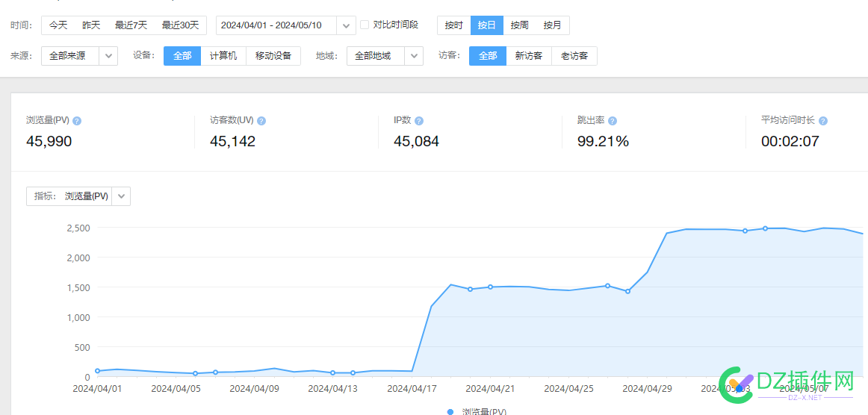Open the 全部地域 region dropdown
The width and height of the screenshot is (868, 415).
[385, 56]
